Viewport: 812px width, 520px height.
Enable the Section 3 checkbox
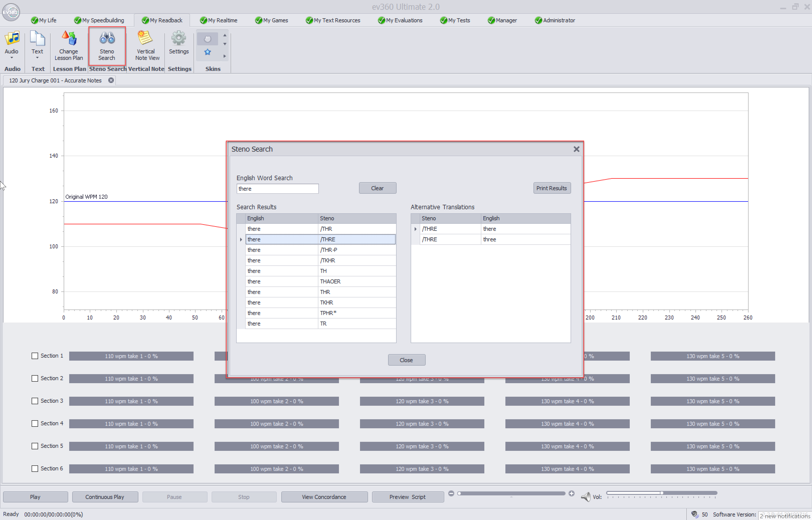35,401
